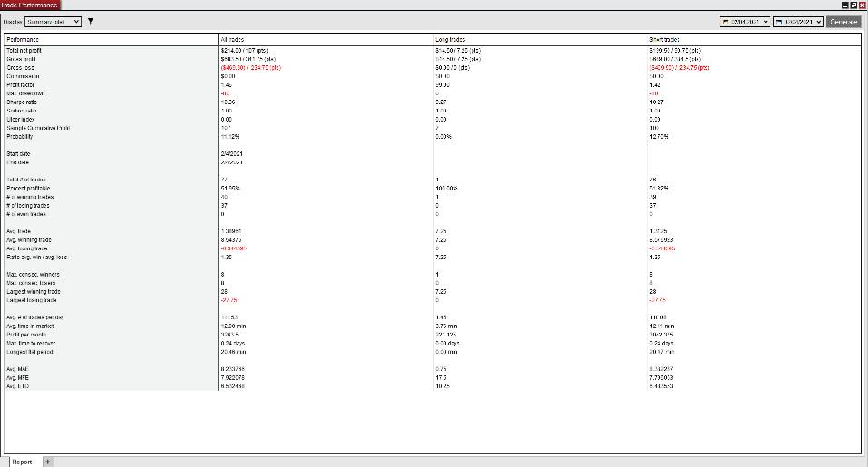Image resolution: width=868 pixels, height=467 pixels.
Task: Close the Trade Performance window
Action: (x=862, y=5)
